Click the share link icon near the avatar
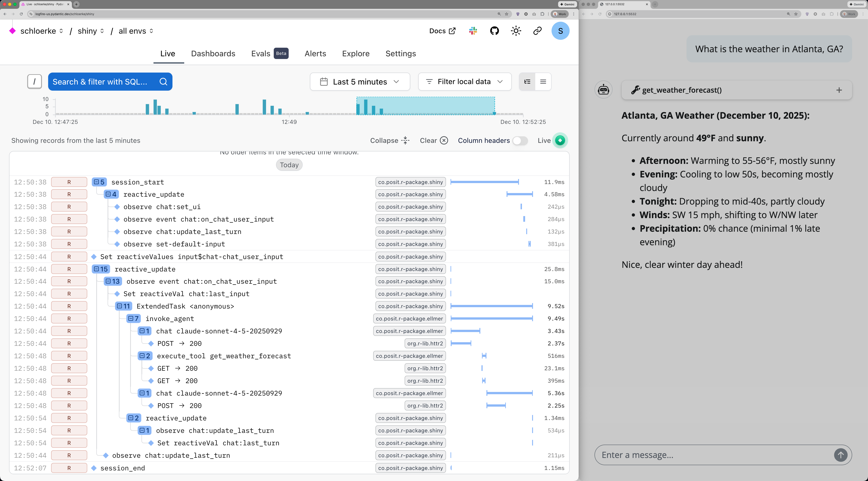 pyautogui.click(x=537, y=31)
